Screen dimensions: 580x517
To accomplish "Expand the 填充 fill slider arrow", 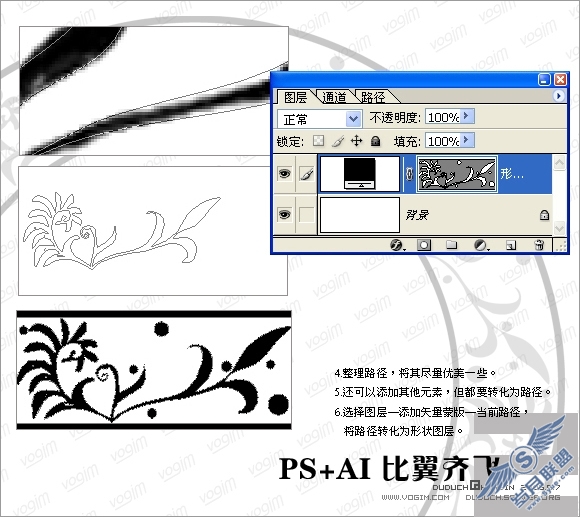I will click(467, 140).
